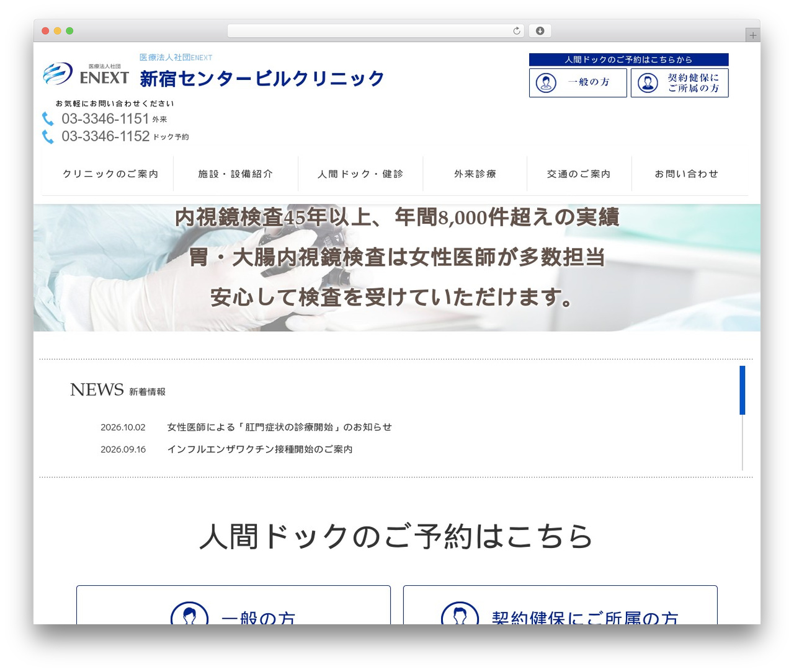Open news 肛門症状の診療開始 のお知らせ
The image size is (794, 672).
click(x=279, y=427)
